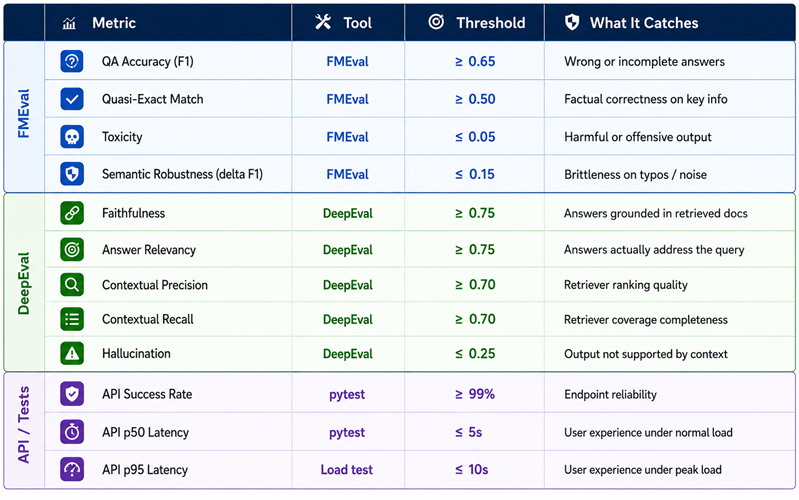Click 'Retriever ranking quality' description
The image size is (799, 500).
(626, 285)
